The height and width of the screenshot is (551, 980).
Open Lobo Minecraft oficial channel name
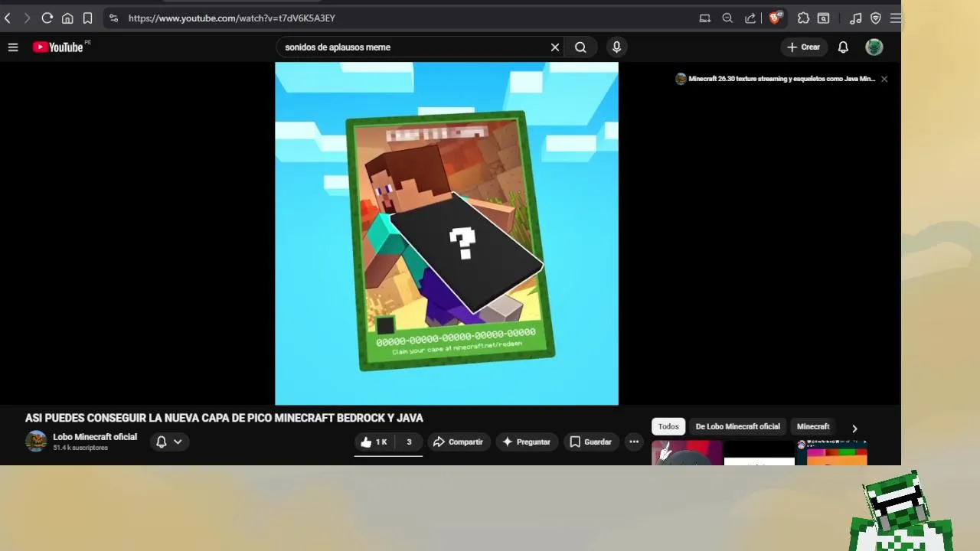[95, 437]
